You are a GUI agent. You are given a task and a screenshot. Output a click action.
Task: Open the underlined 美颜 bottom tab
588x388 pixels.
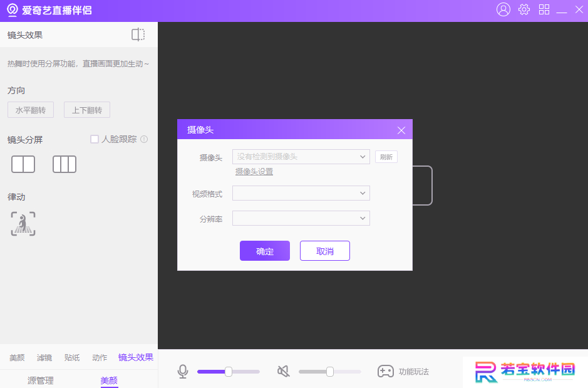109,380
